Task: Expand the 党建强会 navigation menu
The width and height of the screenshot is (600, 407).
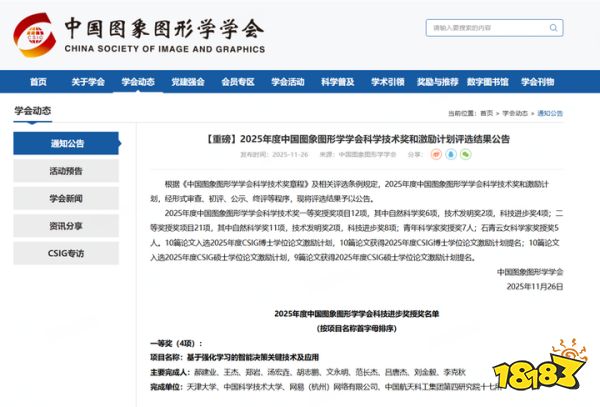Action: [187, 82]
